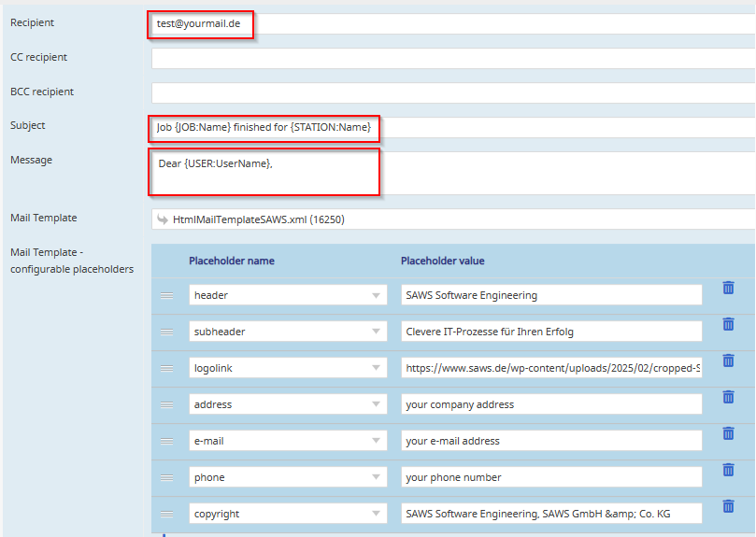Viewport: 756px width, 537px height.
Task: Edit the copyright value field
Action: [x=551, y=514]
